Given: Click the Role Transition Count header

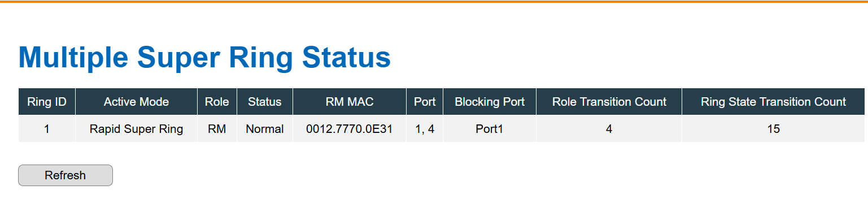Looking at the screenshot, I should click(609, 102).
